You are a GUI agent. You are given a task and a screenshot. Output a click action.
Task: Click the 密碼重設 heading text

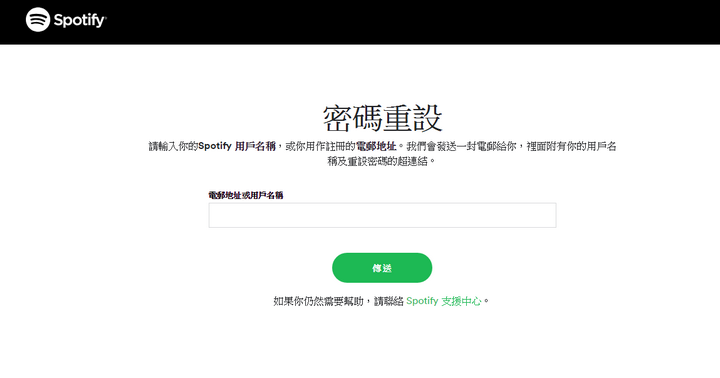[x=382, y=118]
